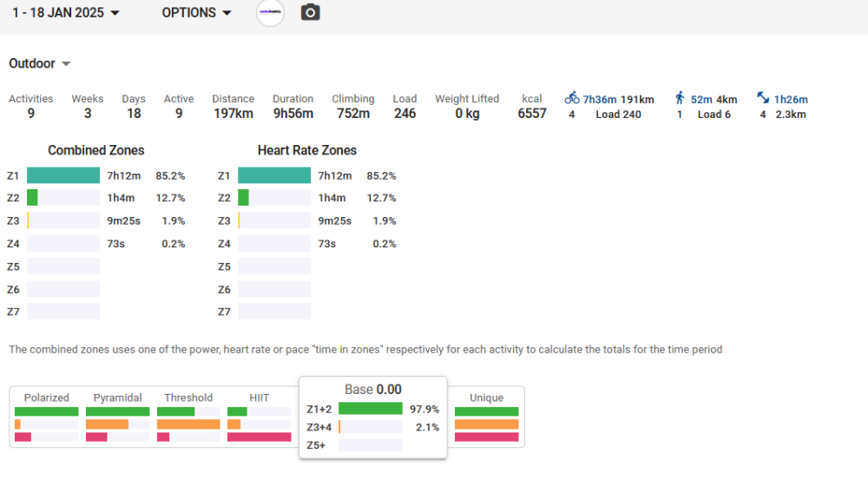Click the blue diagonal arrows activity icon
Image resolution: width=868 pixels, height=480 pixels.
coord(763,99)
